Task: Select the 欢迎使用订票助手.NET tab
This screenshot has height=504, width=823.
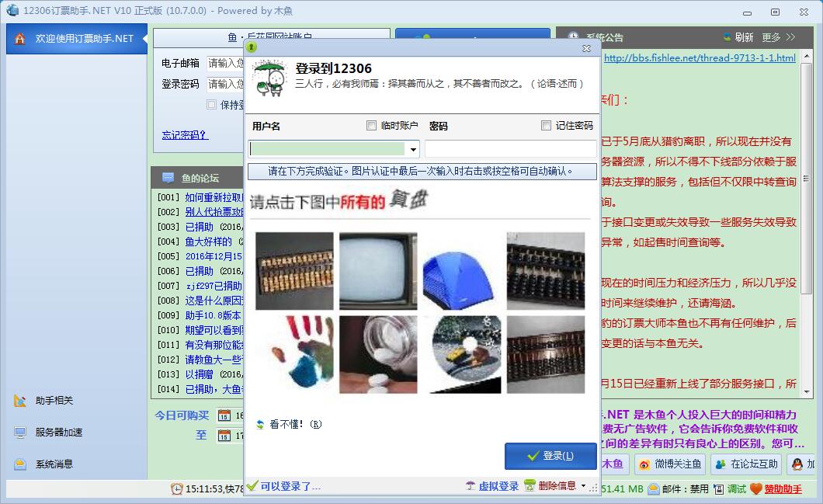Action: [77, 38]
